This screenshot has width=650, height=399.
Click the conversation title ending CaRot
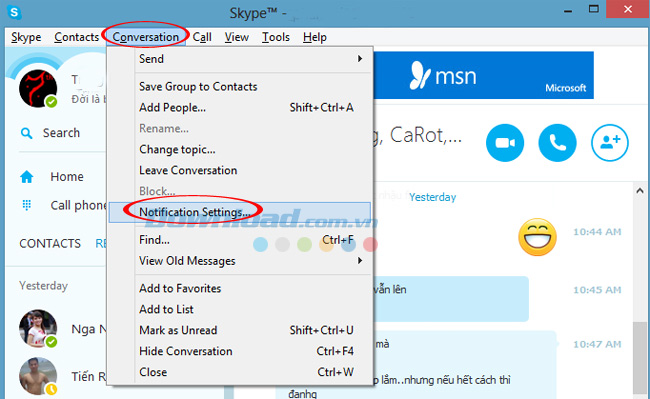click(419, 135)
